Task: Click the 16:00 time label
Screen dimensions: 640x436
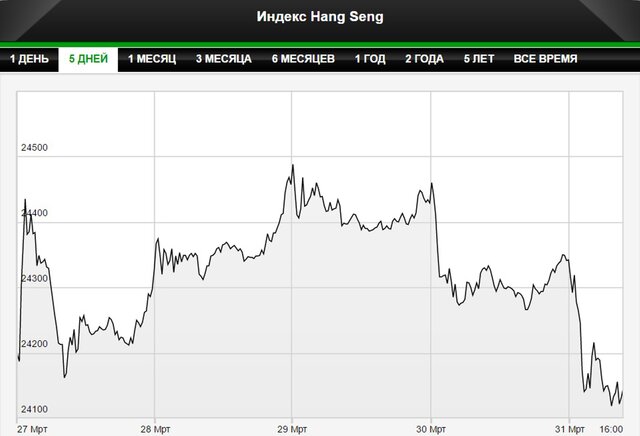Action: point(610,427)
